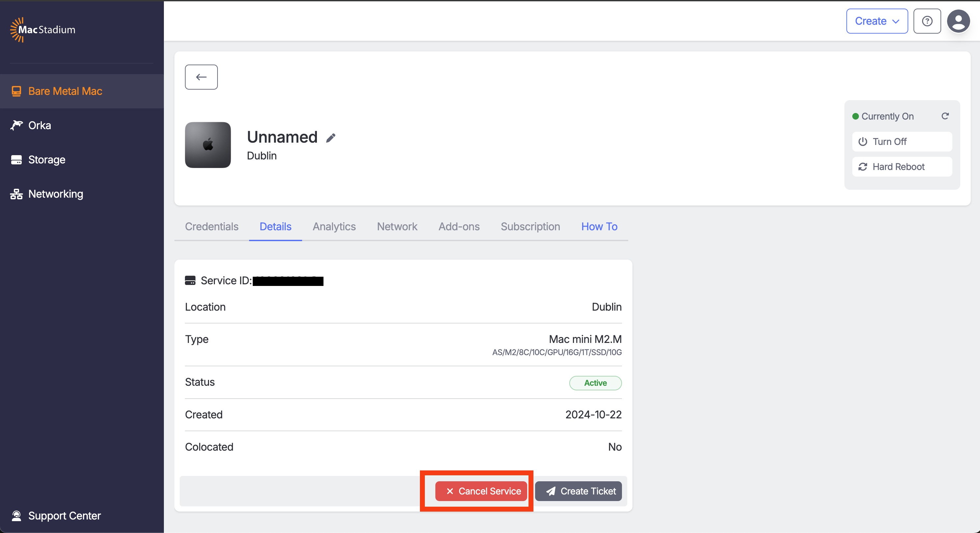Open the user account avatar menu
The height and width of the screenshot is (533, 980).
point(958,21)
